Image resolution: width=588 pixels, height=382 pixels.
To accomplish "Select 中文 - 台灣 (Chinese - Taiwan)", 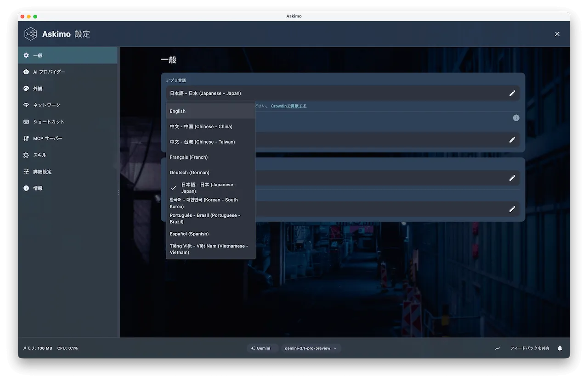I will [210, 142].
